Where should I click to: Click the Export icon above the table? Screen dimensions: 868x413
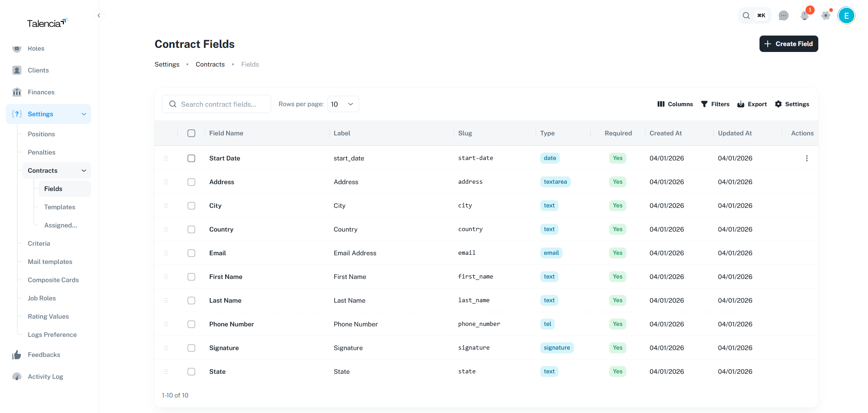(741, 104)
